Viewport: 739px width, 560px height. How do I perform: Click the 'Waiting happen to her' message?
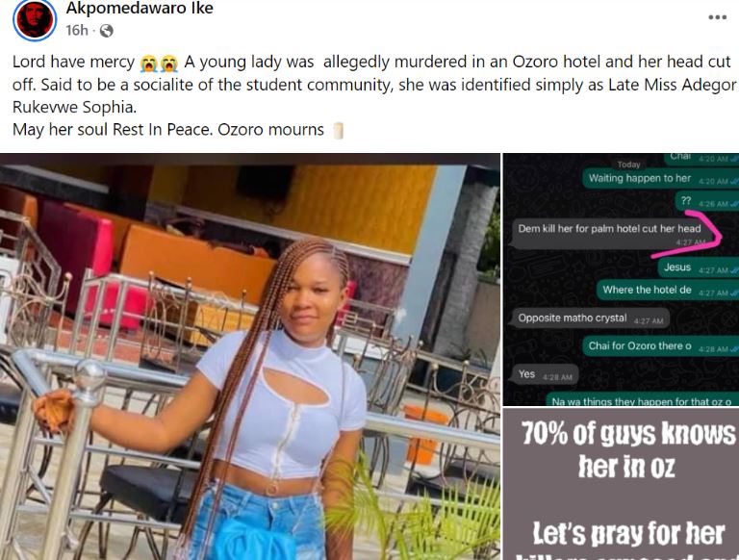click(x=661, y=179)
